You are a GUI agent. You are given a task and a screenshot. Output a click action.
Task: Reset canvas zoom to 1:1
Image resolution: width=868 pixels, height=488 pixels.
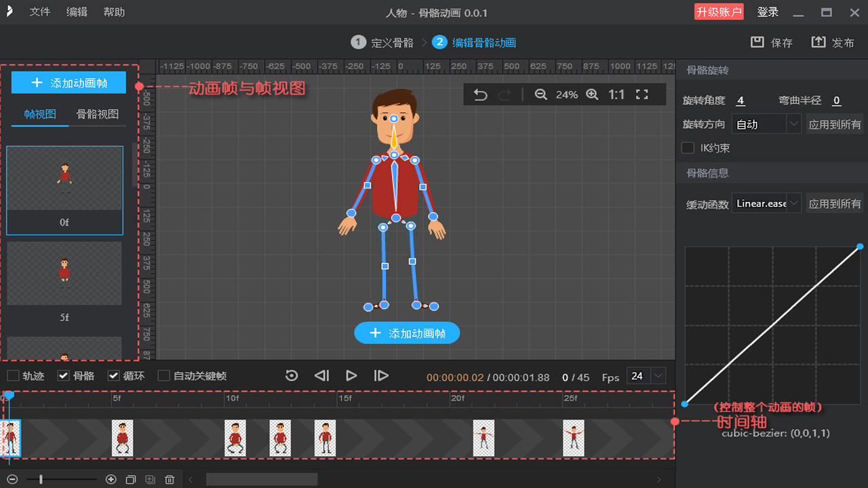(616, 95)
